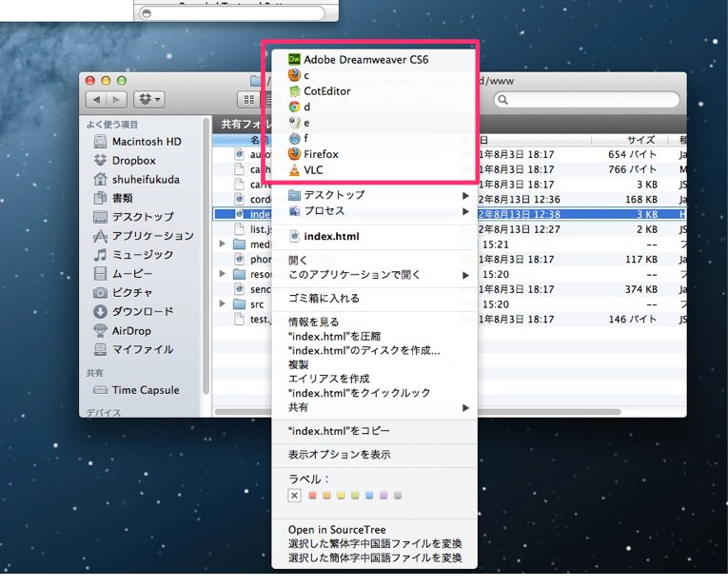Choose "index.html"のディスクを作成 item

tap(364, 350)
